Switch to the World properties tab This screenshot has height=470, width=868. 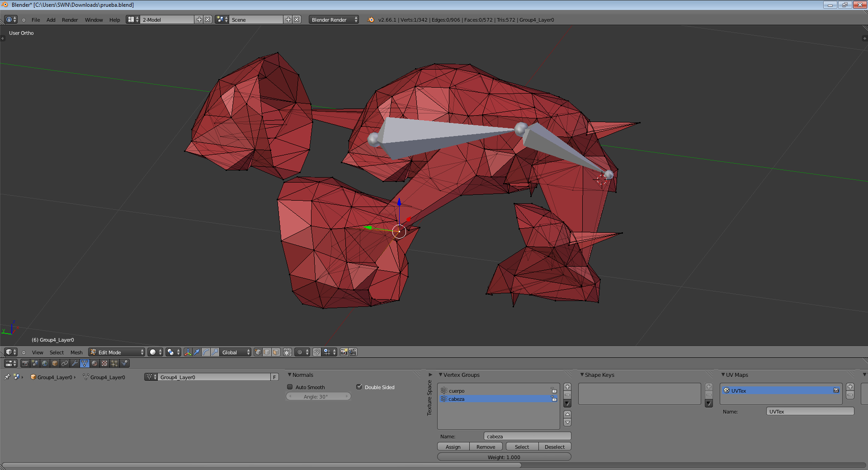click(45, 363)
